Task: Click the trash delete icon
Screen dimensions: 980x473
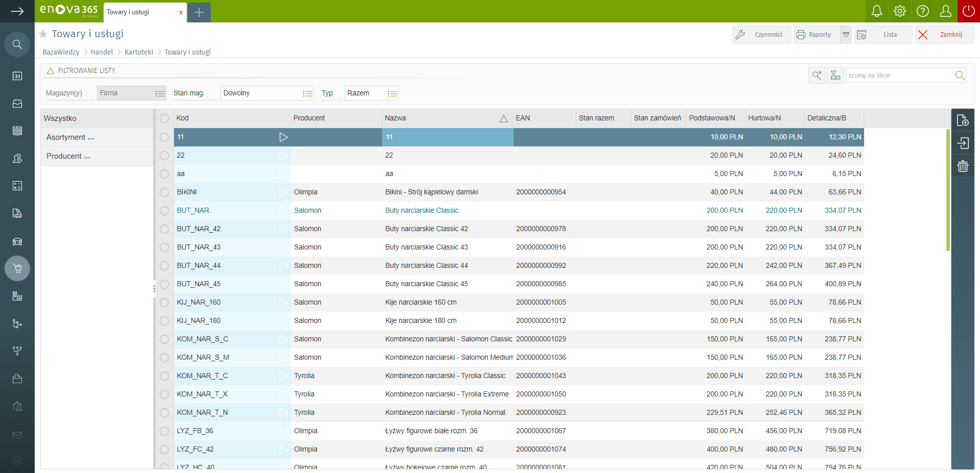Action: point(963,166)
